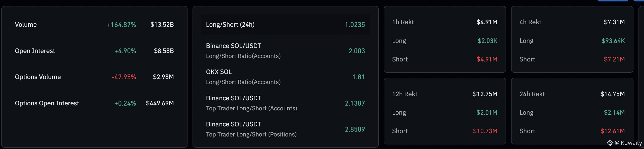Image resolution: width=644 pixels, height=149 pixels.
Task: Click the 12h Rekt card title
Action: 404,94
